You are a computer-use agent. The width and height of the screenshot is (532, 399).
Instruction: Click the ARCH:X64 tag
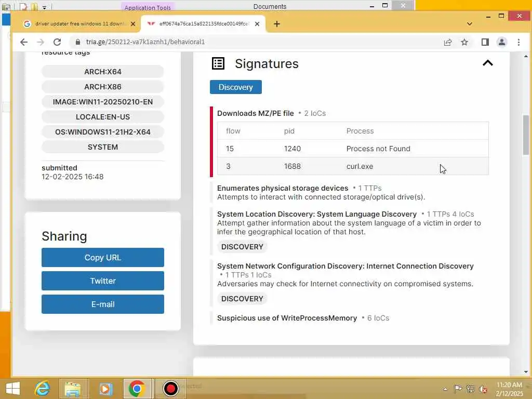[103, 72]
